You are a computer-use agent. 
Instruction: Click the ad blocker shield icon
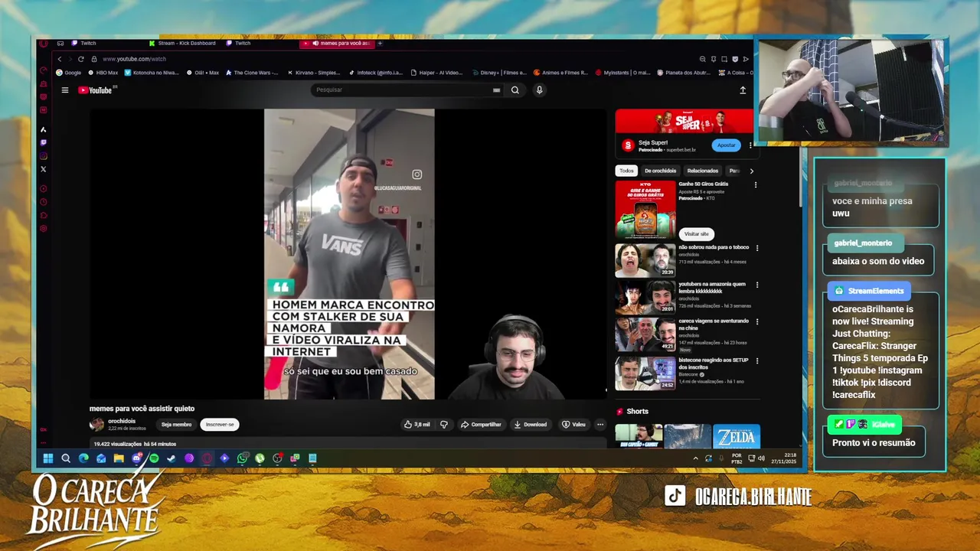click(x=735, y=59)
